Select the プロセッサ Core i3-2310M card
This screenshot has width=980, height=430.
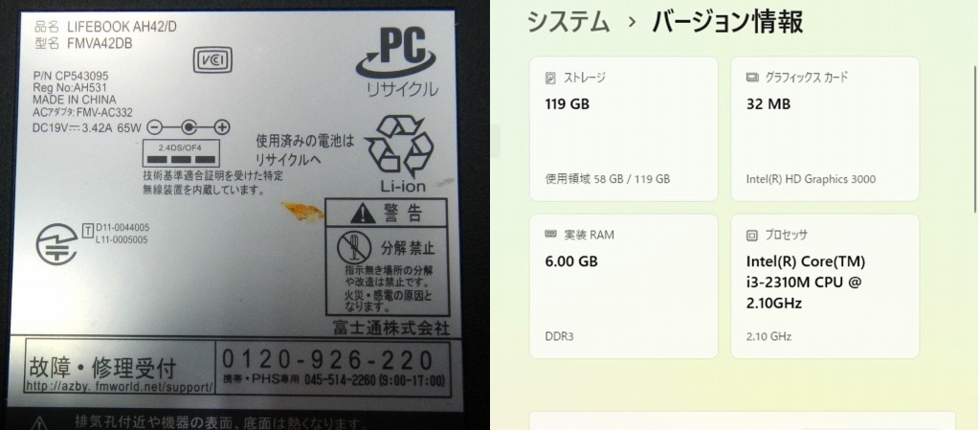pyautogui.click(x=825, y=286)
